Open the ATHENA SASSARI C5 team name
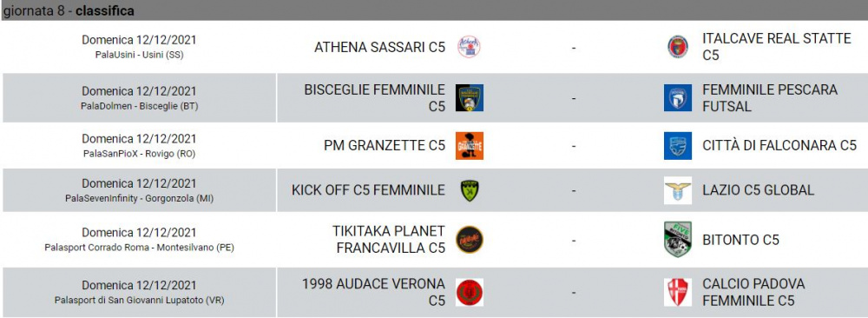 (380, 48)
